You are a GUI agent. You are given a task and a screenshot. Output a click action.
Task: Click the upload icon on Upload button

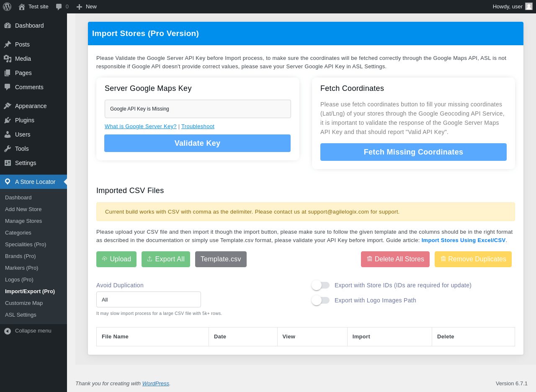tap(105, 259)
